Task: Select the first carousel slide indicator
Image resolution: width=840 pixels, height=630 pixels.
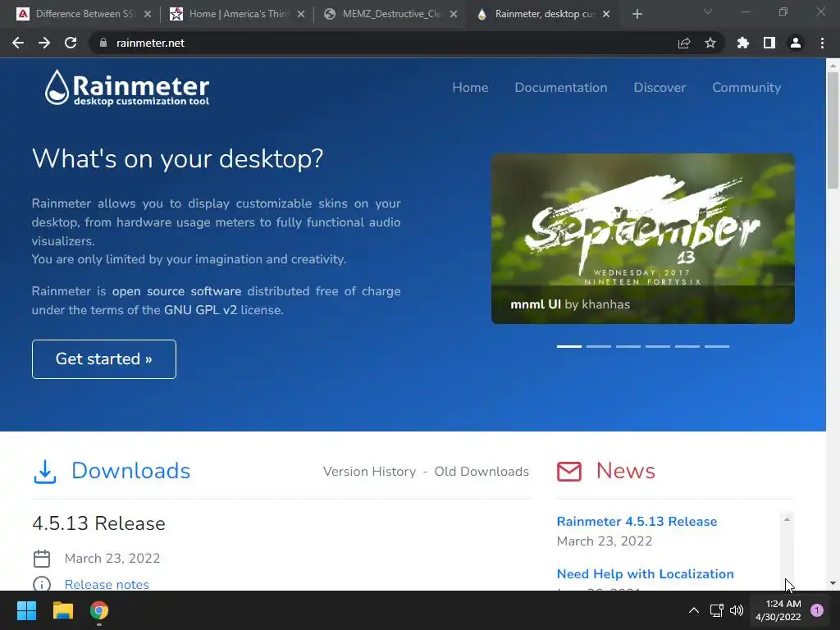Action: 569,347
